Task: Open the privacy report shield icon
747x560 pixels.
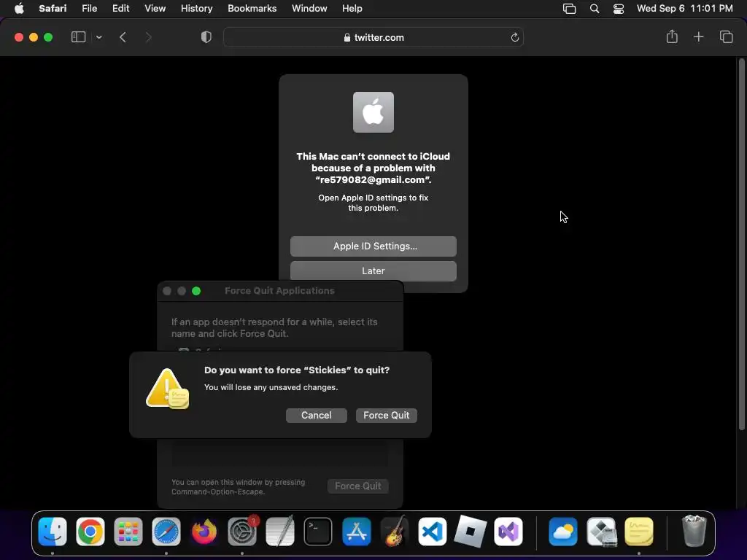Action: [x=206, y=37]
